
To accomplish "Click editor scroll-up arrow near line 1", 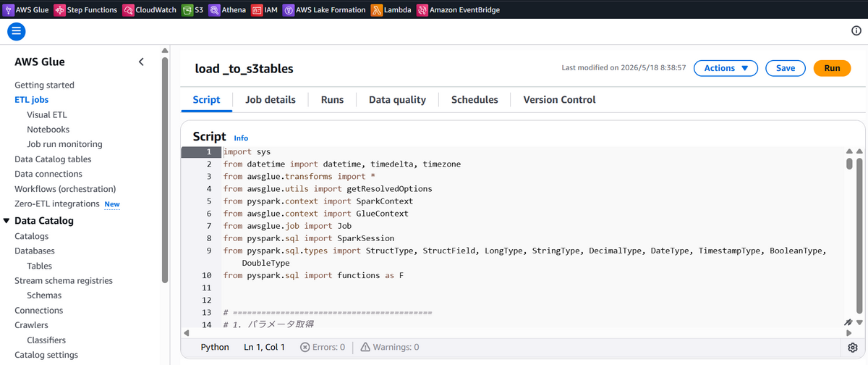I will click(849, 151).
